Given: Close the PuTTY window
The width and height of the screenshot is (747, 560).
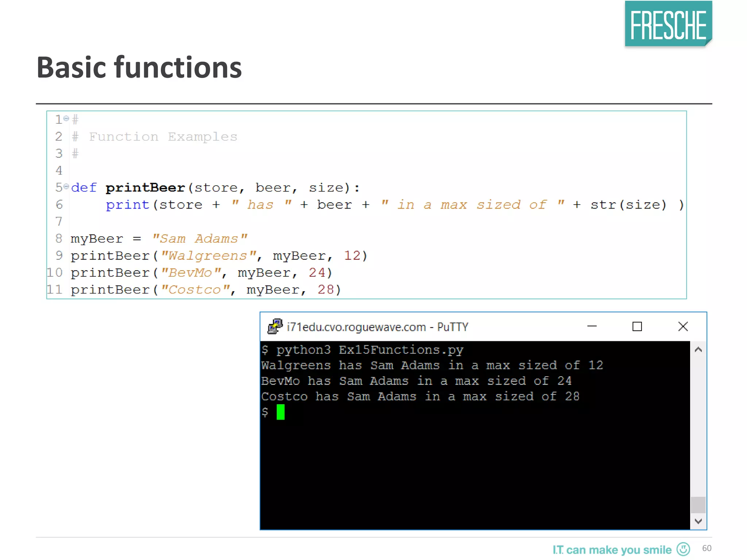Looking at the screenshot, I should tap(683, 326).
